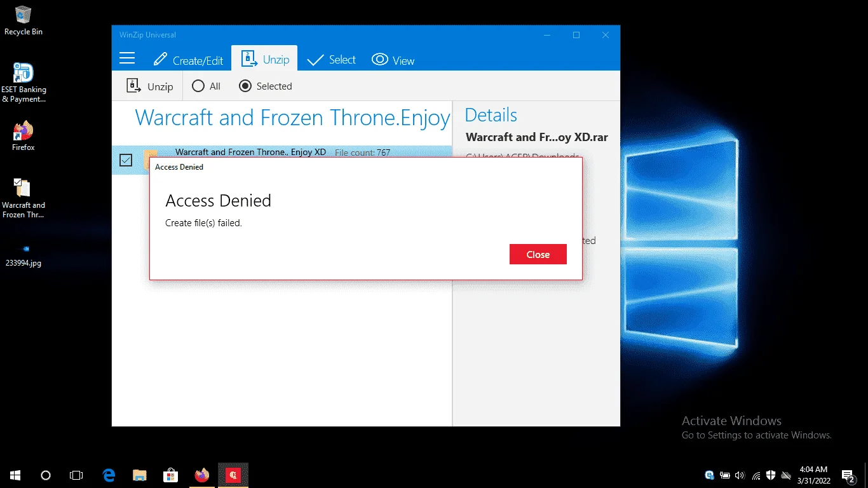The height and width of the screenshot is (488, 868).
Task: Open the WinZip hamburger menu
Action: pos(127,59)
